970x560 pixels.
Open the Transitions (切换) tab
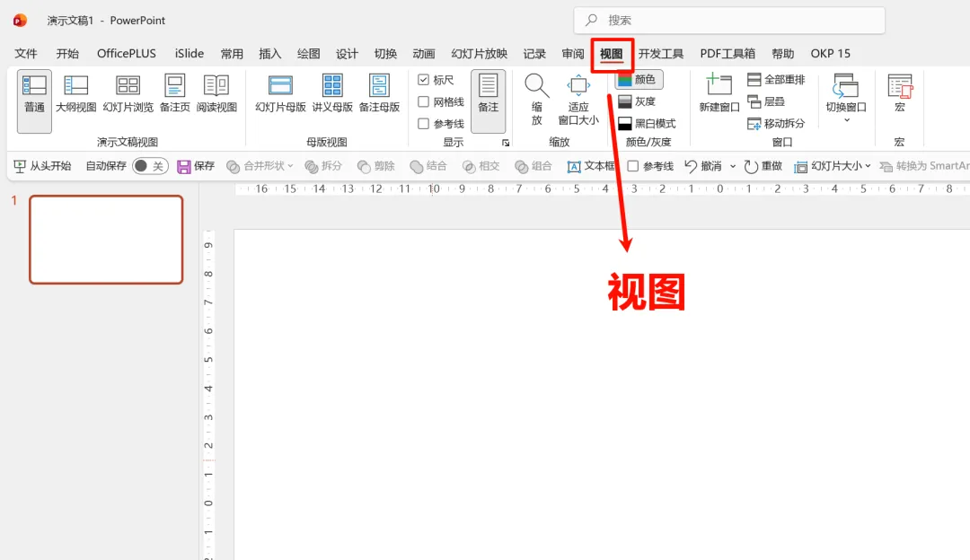point(385,54)
